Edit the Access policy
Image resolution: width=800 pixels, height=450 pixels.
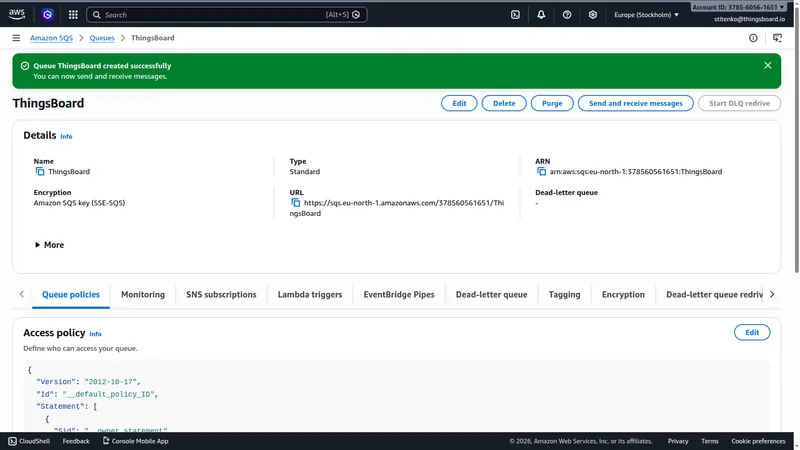click(x=752, y=332)
